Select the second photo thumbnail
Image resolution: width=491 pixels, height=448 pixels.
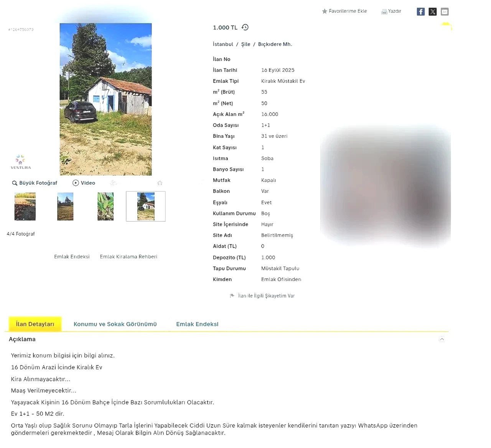65,207
